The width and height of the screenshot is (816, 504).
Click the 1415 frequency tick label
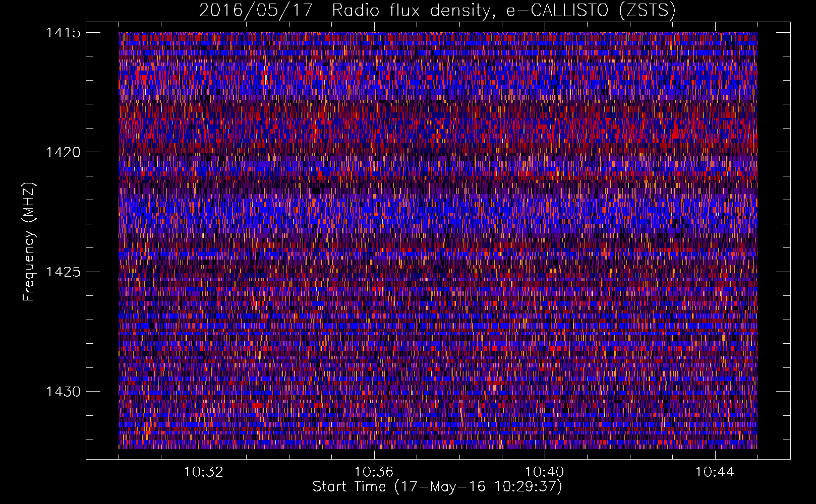(63, 33)
